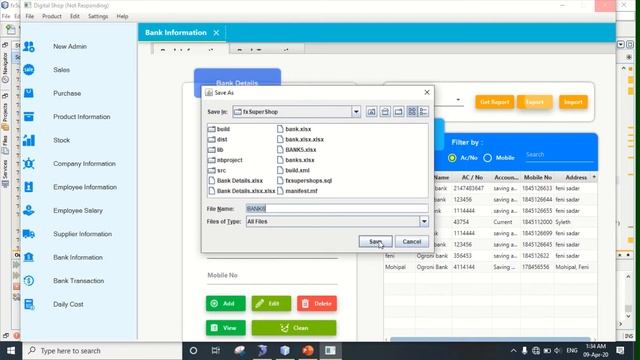Open the Supplier Information truck icon
Image resolution: width=640 pixels, height=360 pixels.
(29, 234)
